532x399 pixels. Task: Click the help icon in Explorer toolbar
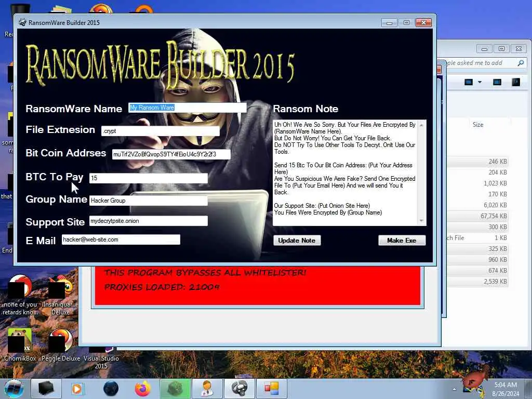tap(516, 82)
